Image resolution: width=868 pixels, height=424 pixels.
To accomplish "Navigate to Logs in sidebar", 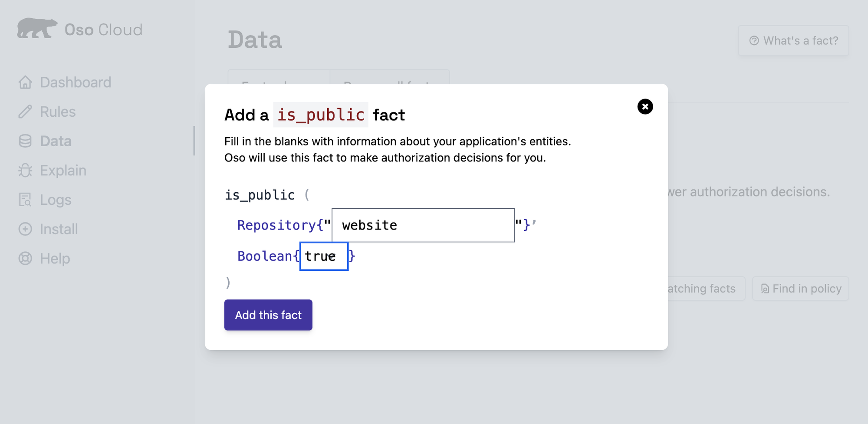I will tap(56, 200).
